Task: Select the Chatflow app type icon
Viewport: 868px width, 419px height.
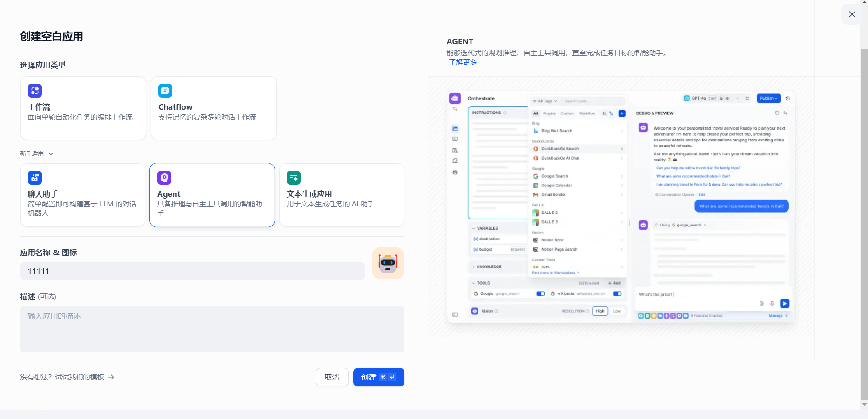Action: pyautogui.click(x=165, y=91)
